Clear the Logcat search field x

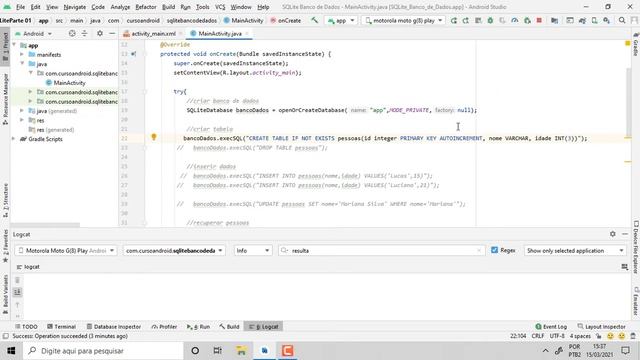[479, 251]
